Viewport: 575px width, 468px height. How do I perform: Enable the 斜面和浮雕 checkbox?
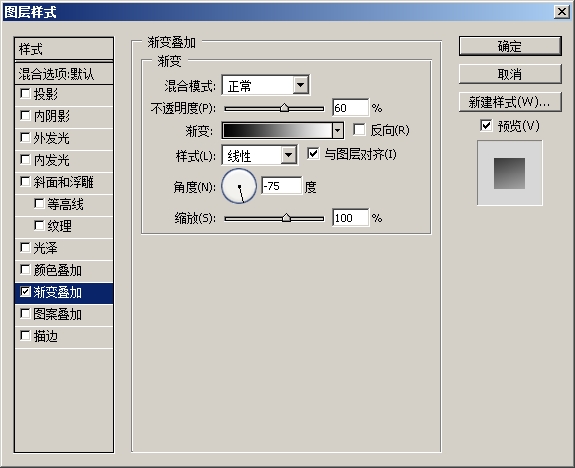click(x=25, y=182)
